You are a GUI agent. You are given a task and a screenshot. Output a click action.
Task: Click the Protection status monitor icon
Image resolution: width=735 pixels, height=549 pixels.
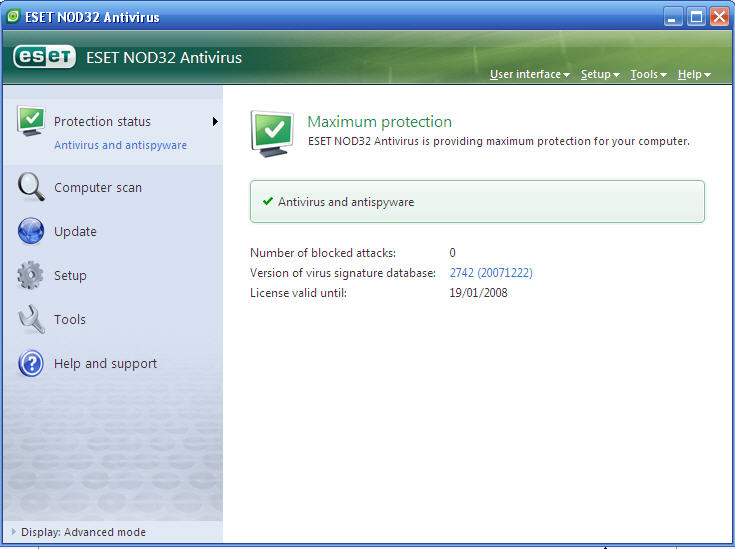(31, 121)
